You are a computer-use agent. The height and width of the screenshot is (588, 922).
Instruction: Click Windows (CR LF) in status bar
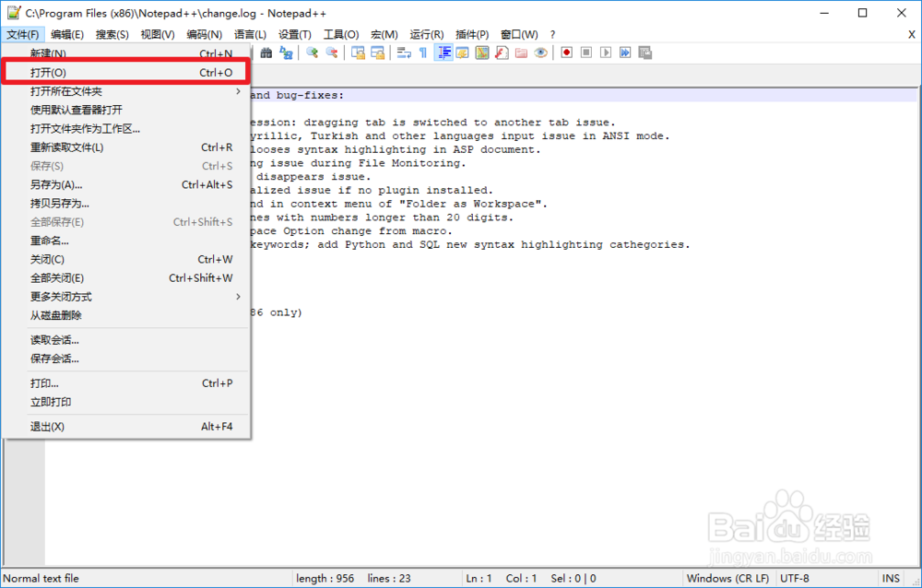(728, 579)
